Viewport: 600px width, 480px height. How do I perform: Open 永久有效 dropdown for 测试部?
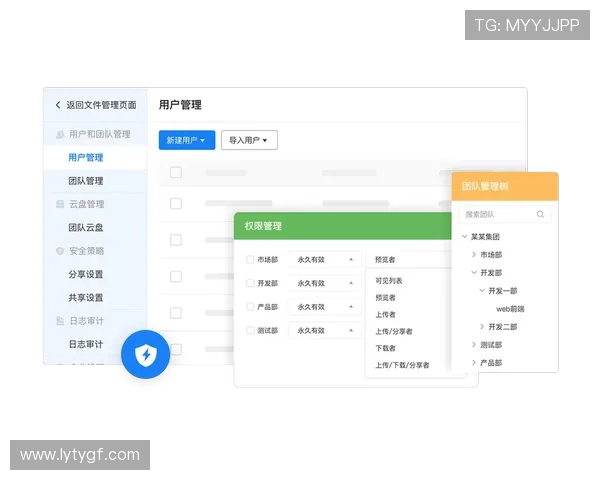pyautogui.click(x=325, y=331)
